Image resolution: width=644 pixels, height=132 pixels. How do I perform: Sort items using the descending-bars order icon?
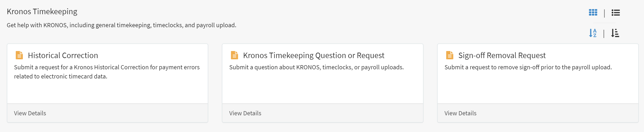coord(615,33)
